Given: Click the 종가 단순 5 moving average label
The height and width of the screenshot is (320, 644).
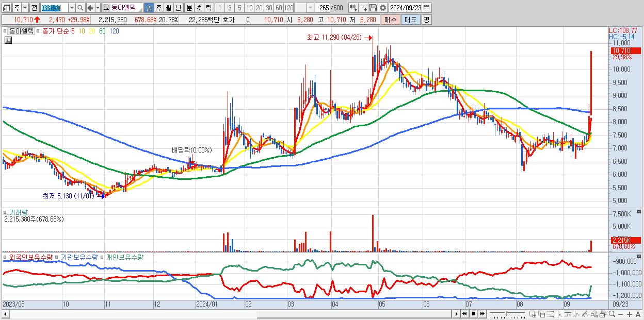Looking at the screenshot, I should pyautogui.click(x=58, y=31).
